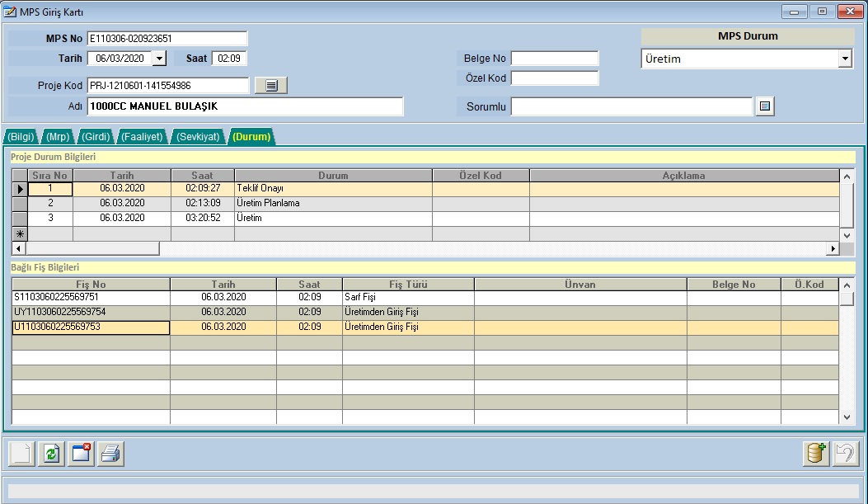The image size is (868, 504).
Task: Click the database save icon with green plus
Action: tap(816, 454)
